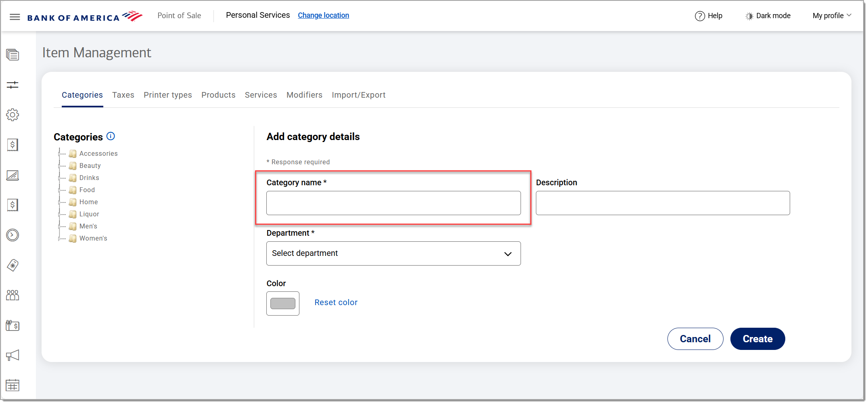Switch to the Modifiers tab

304,95
